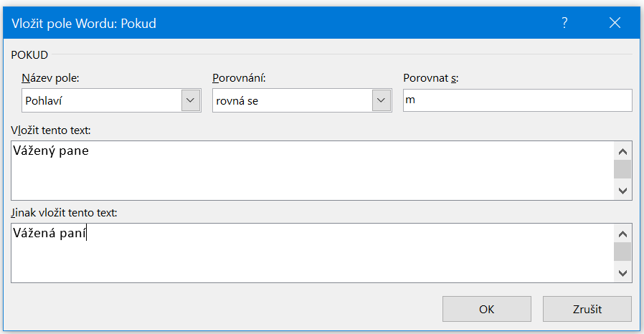This screenshot has height=334, width=644.
Task: Select the Pohlaví field name combo box
Action: [100, 100]
